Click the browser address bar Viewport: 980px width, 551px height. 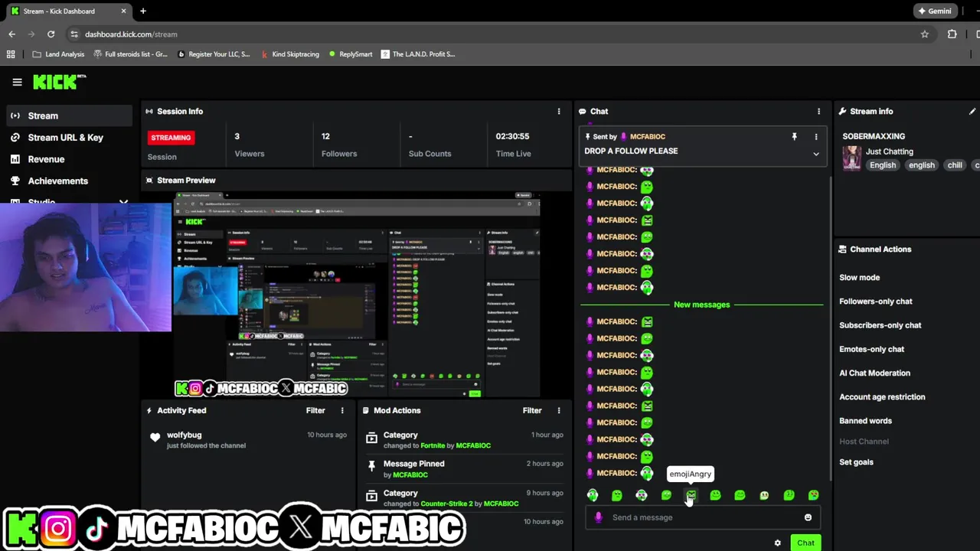click(x=490, y=34)
